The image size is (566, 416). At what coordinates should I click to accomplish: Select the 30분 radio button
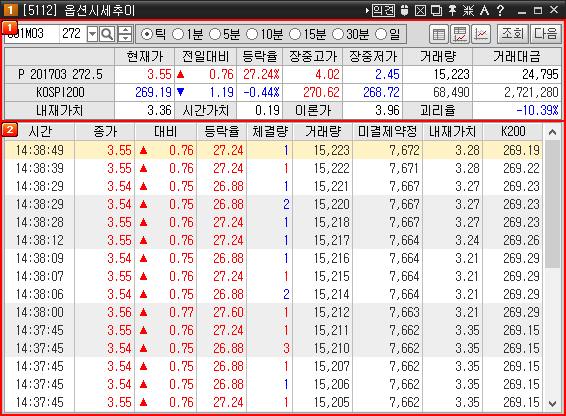tap(338, 34)
